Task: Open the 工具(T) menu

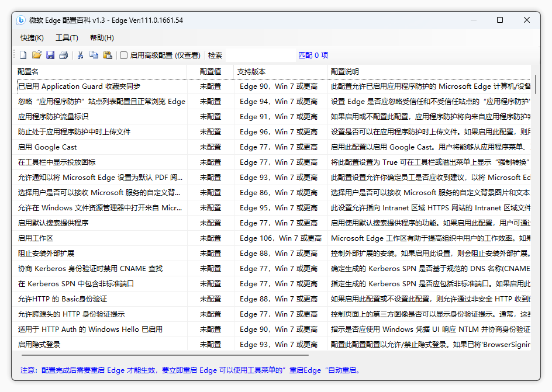Action: pyautogui.click(x=67, y=38)
